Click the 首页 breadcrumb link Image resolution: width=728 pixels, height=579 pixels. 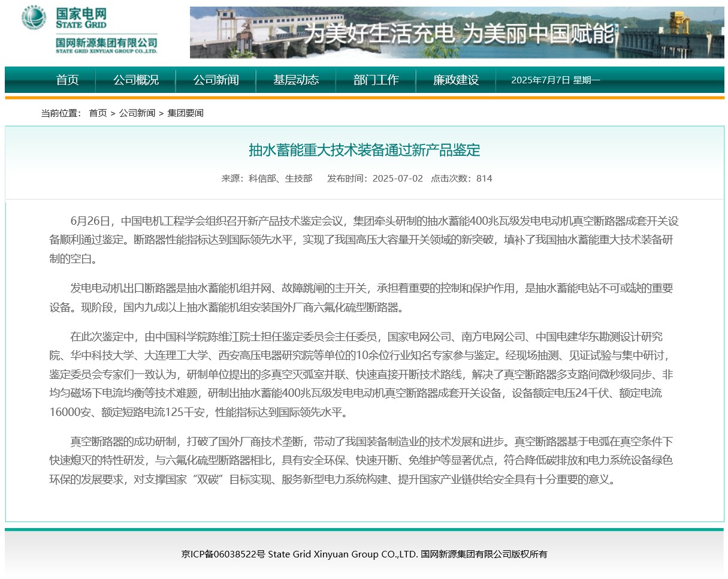pos(98,113)
